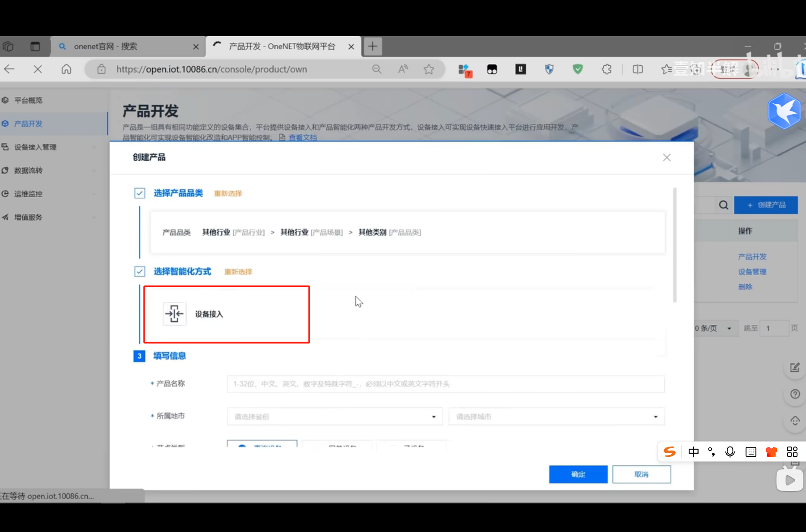Toggle the 选择产品品类 checkbox
The image size is (806, 532).
140,193
